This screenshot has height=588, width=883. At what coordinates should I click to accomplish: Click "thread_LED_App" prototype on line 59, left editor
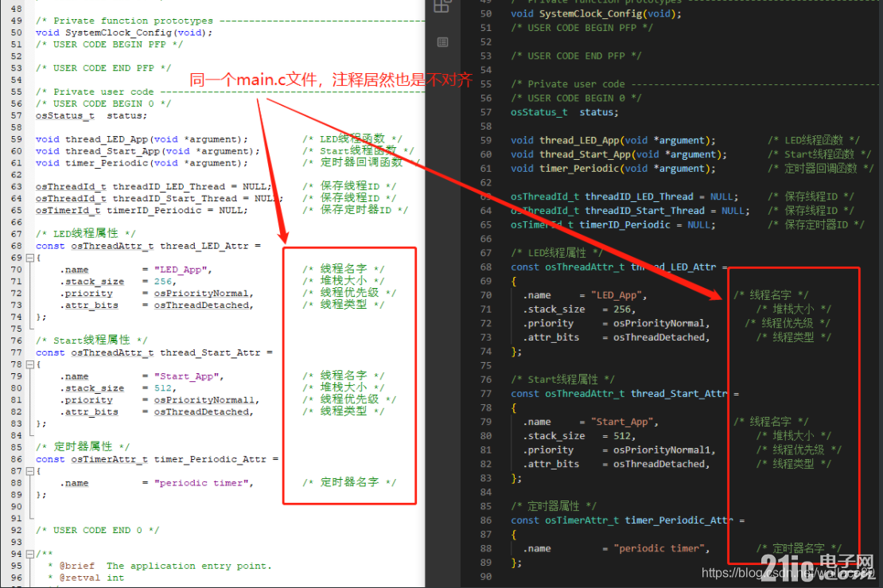coord(107,139)
